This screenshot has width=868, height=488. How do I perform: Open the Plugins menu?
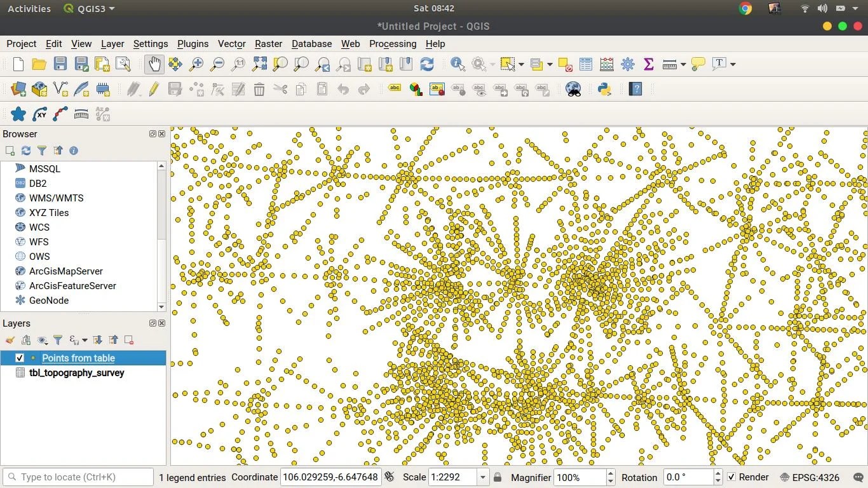click(193, 44)
